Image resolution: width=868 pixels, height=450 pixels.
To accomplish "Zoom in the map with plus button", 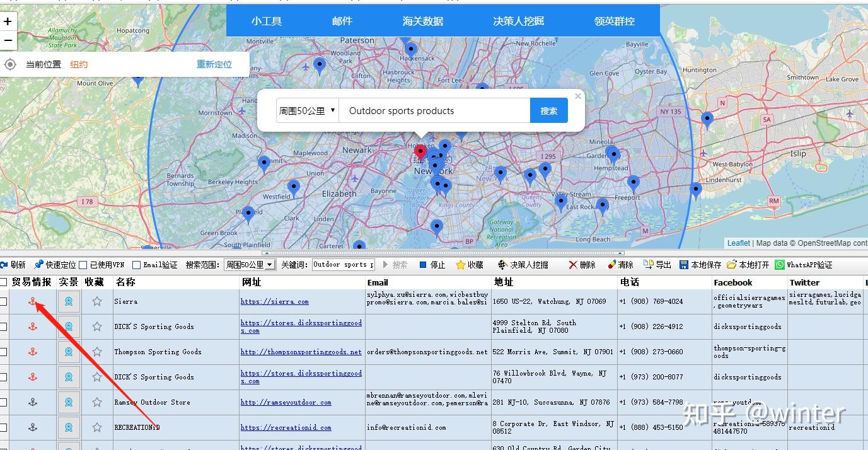I will click(8, 21).
